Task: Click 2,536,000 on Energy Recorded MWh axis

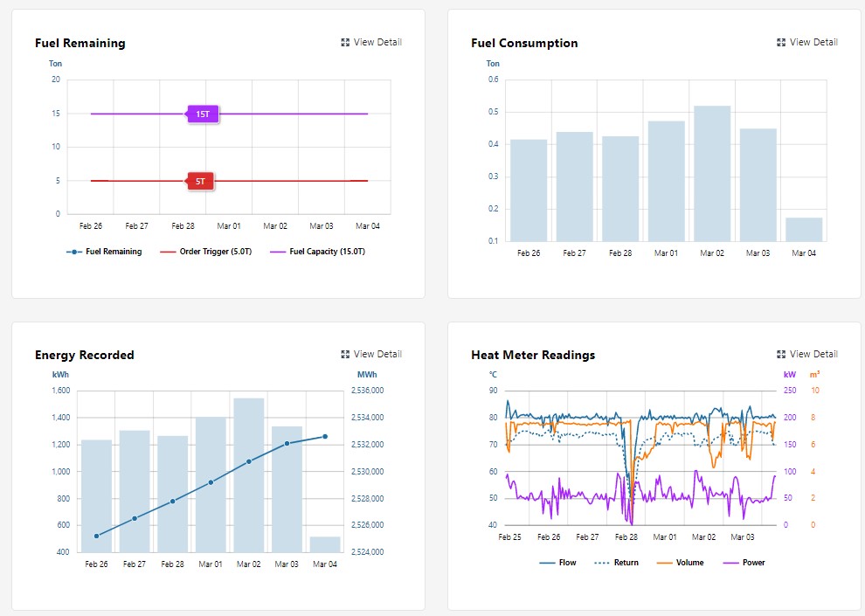Action: [x=367, y=391]
